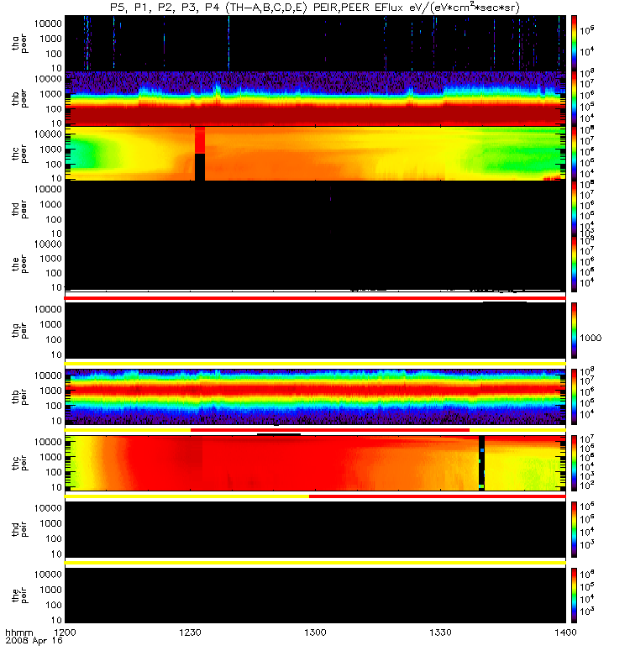Click the tha peer color bar
The height and width of the screenshot is (672, 630).
(x=574, y=44)
